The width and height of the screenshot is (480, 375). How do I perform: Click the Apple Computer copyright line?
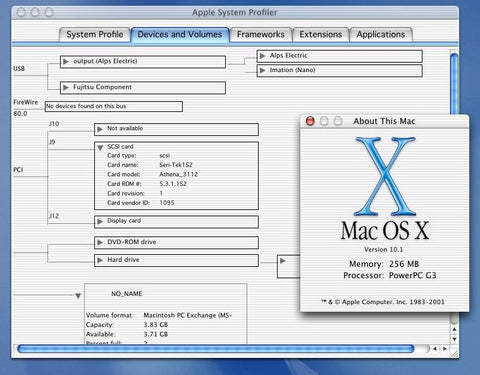[x=383, y=302]
